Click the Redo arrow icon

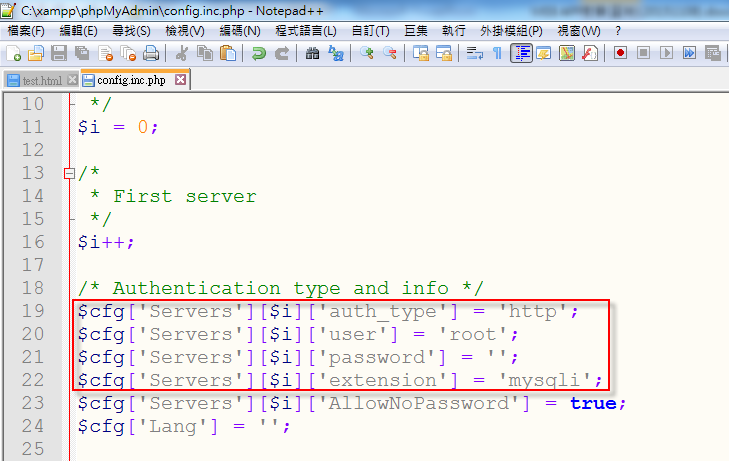coord(282,53)
